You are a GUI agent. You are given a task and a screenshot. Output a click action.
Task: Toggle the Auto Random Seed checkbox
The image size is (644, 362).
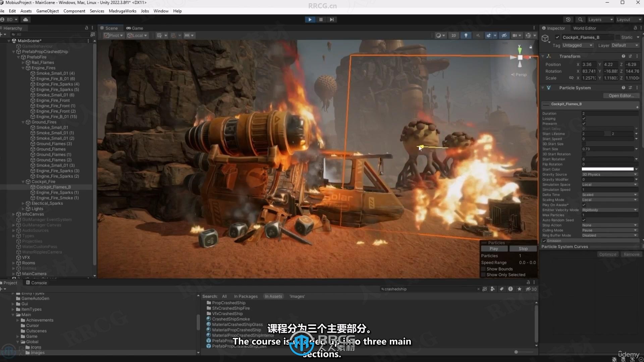pos(584,220)
